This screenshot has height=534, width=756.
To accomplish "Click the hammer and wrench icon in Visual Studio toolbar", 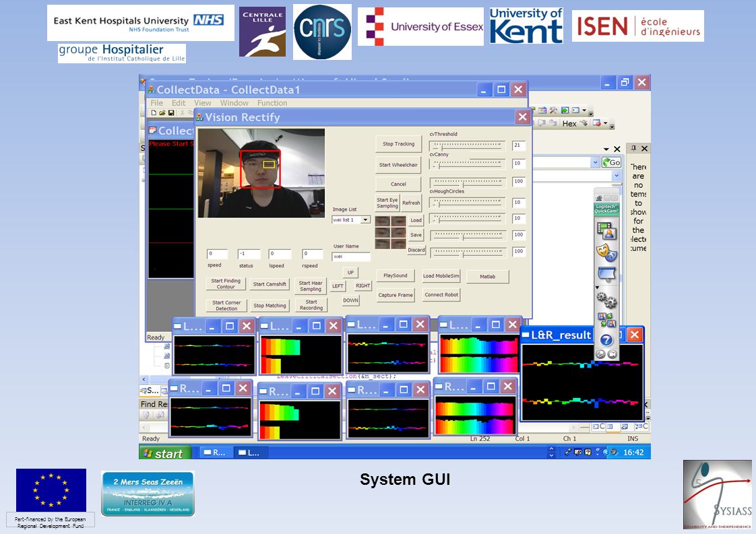I will tap(553, 110).
